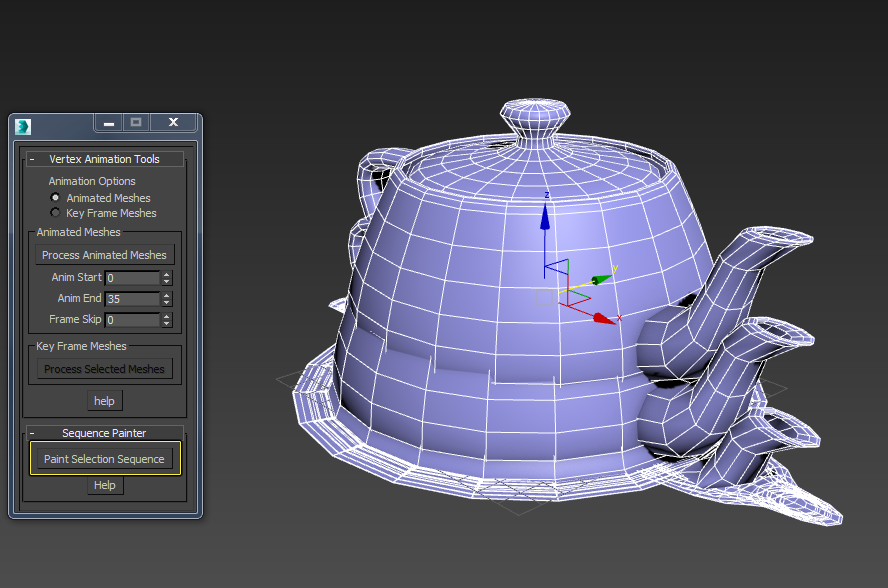Screen dimensions: 888x588
Task: Click the Anim End spinner arrows
Action: (x=167, y=299)
